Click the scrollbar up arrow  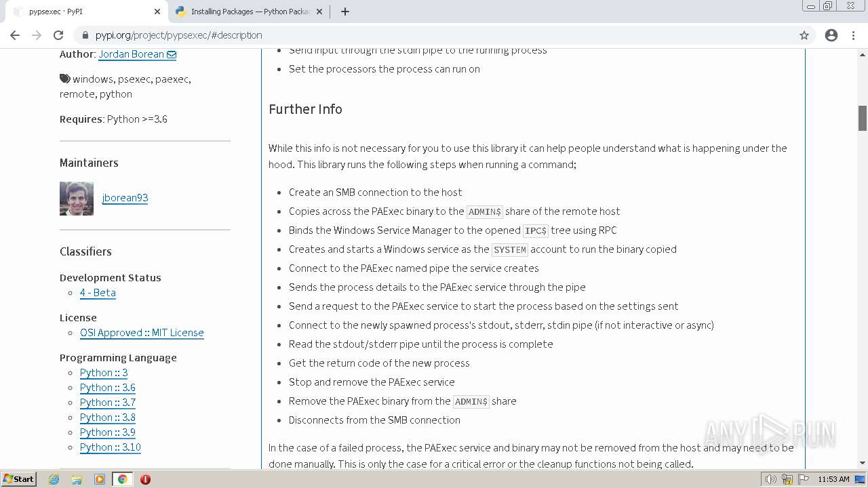863,54
